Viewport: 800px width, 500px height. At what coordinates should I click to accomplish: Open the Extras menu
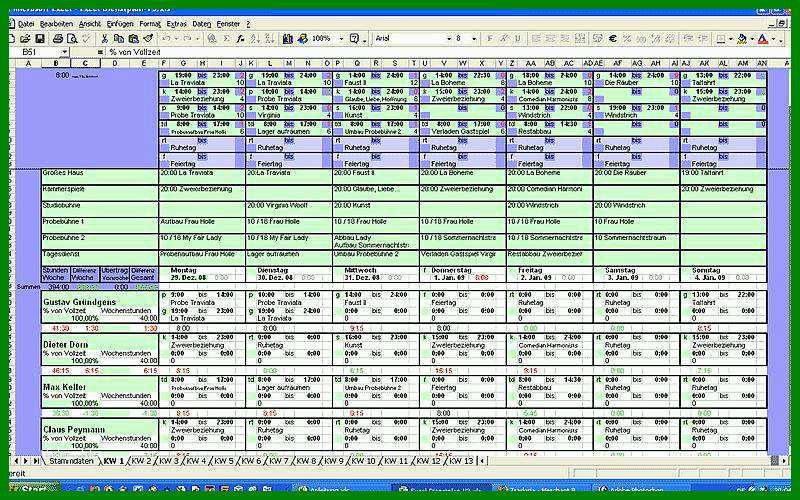(177, 24)
